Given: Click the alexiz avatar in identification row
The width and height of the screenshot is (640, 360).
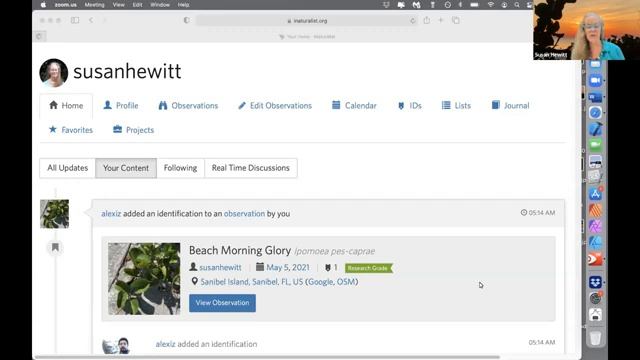Looking at the screenshot, I should pyautogui.click(x=116, y=346).
